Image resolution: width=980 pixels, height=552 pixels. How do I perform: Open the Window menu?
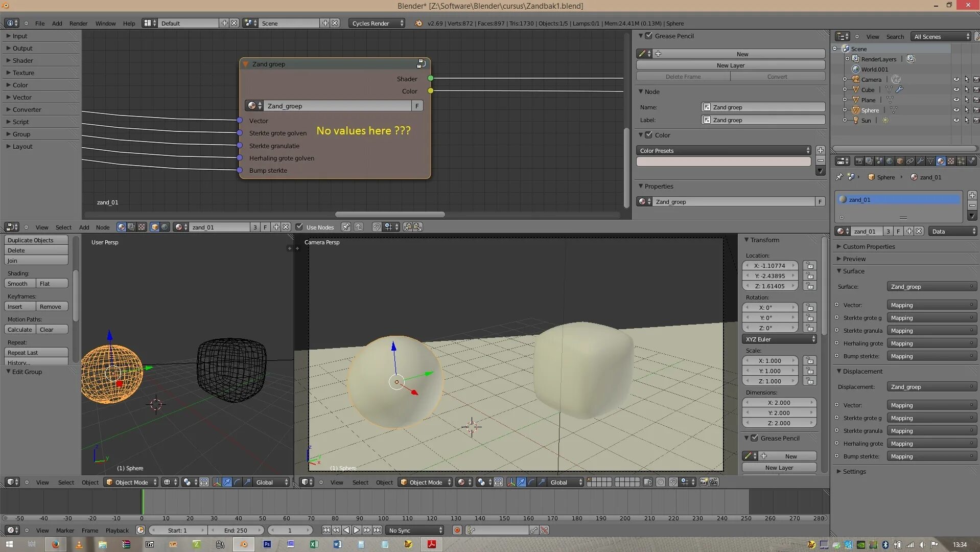click(105, 23)
